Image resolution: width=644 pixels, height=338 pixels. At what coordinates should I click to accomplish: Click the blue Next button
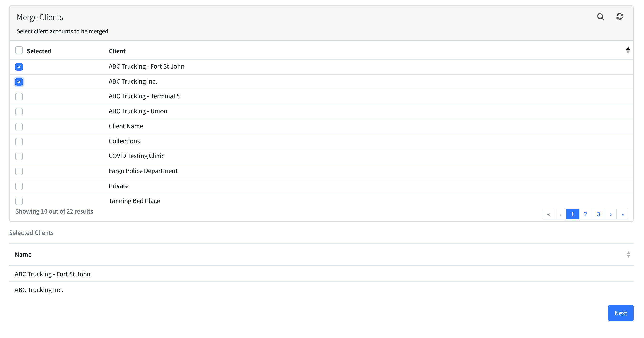(x=620, y=313)
